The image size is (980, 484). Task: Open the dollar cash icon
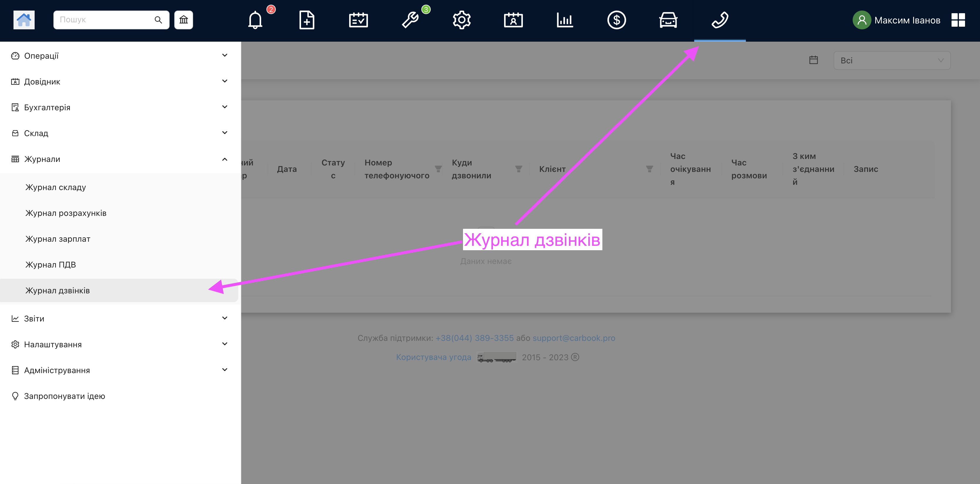[x=616, y=20]
